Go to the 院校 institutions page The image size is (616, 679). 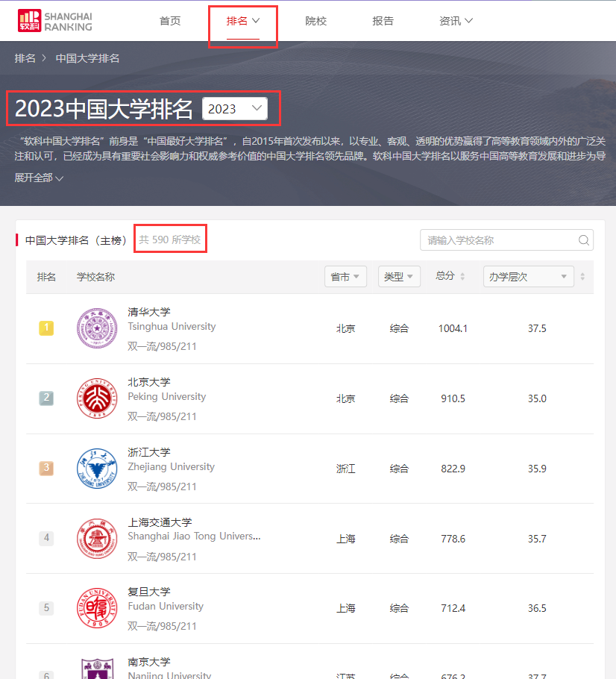316,21
